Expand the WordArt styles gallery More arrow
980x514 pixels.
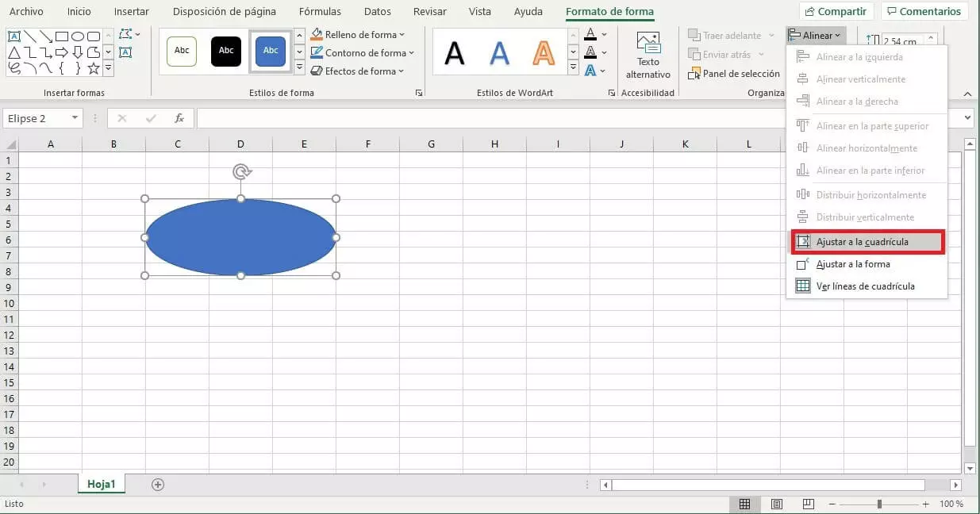tap(573, 67)
